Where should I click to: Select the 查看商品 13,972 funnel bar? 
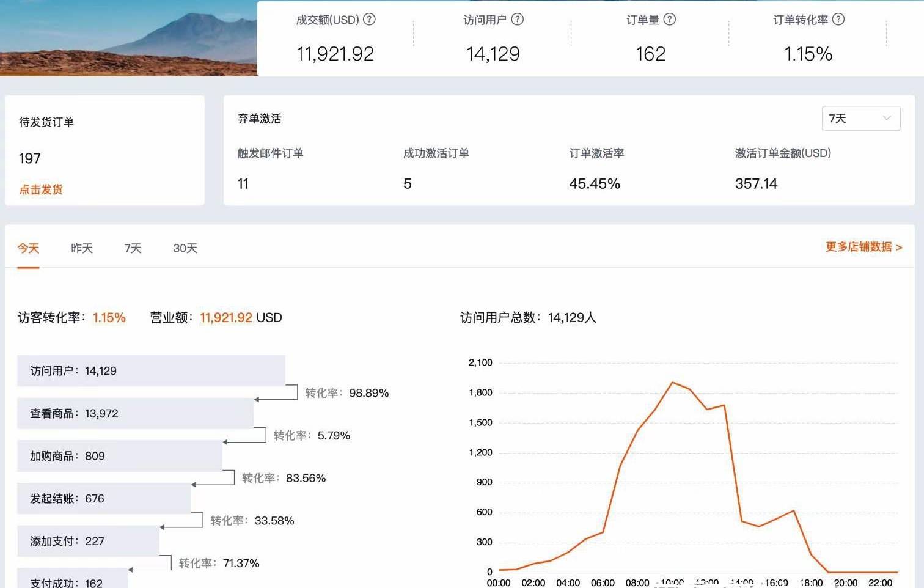[x=134, y=413]
